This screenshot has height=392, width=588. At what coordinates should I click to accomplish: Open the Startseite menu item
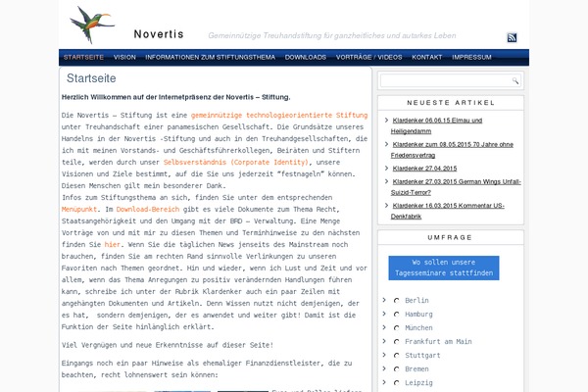point(83,58)
